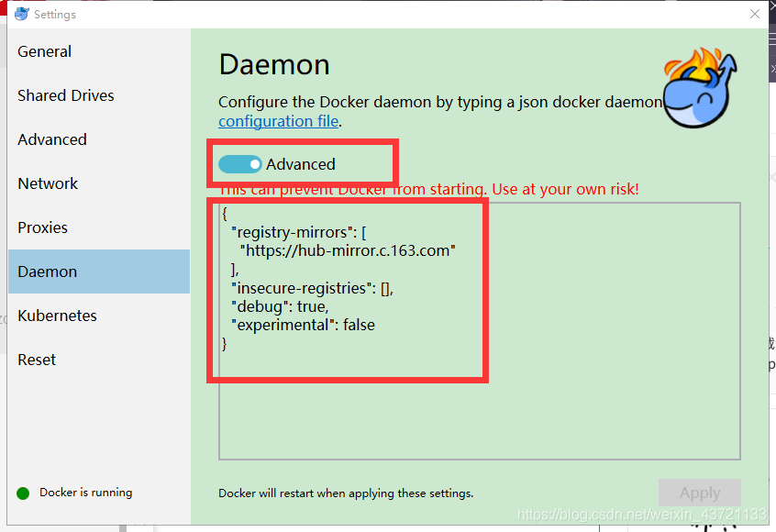This screenshot has width=776, height=532.
Task: Open the configuration file link
Action: pyautogui.click(x=279, y=121)
